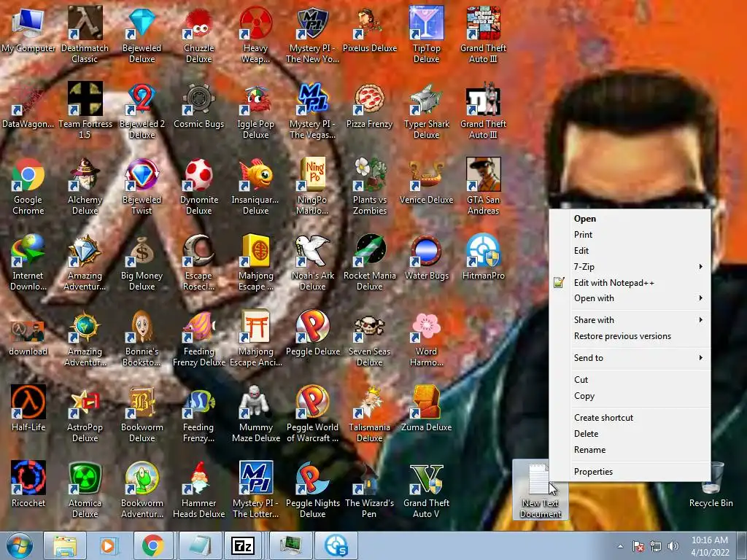
Task: Click the Cosmic Bugs desktop icon
Action: (198, 106)
